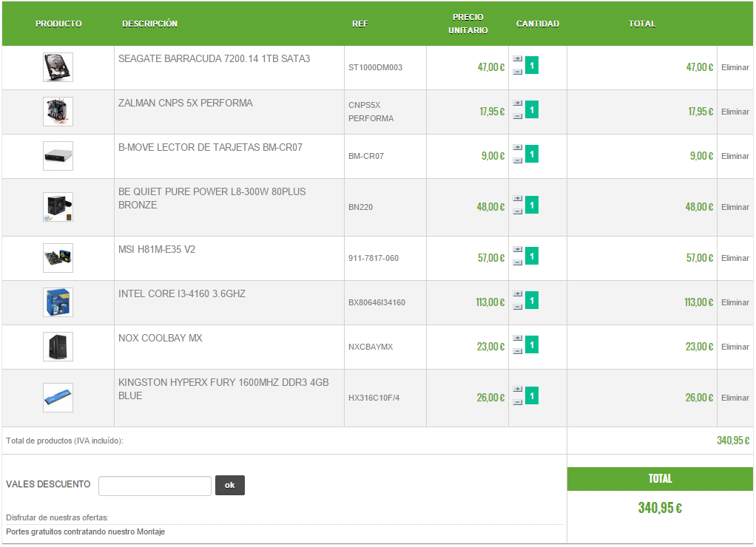Decrease quantity of B-Move card reader
The width and height of the screenshot is (756, 547).
(x=517, y=160)
